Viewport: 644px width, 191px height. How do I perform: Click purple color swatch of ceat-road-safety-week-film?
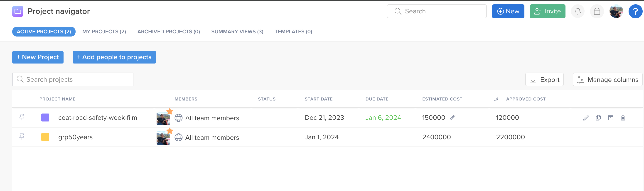(x=45, y=118)
